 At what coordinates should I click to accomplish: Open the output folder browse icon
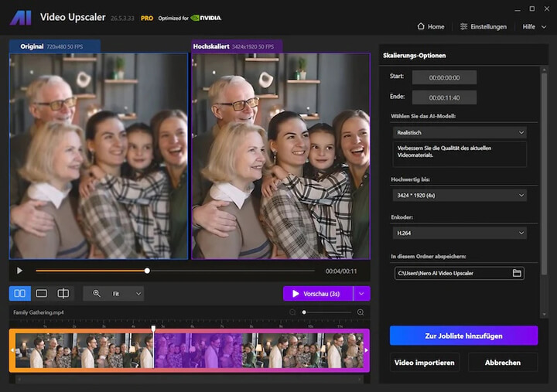pos(517,273)
